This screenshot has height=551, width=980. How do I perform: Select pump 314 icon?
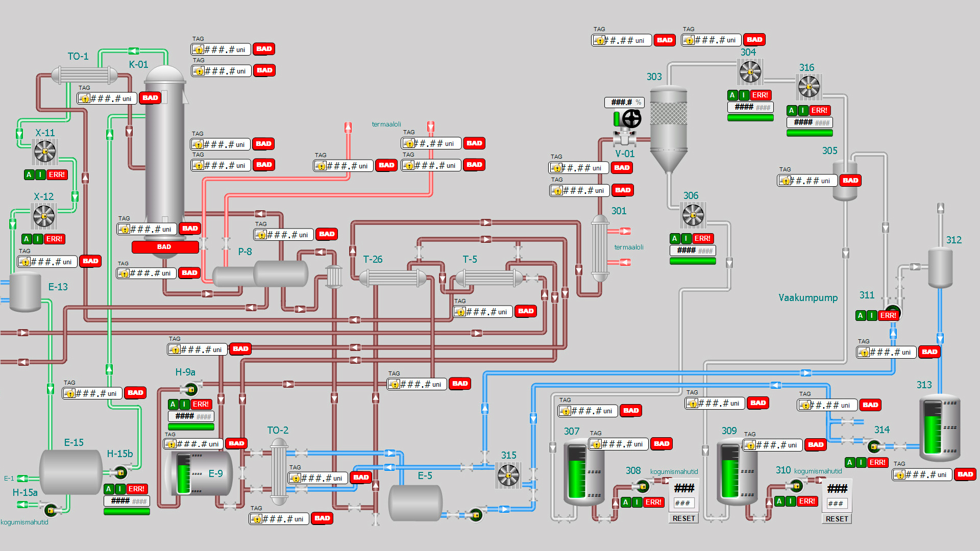[x=875, y=447]
